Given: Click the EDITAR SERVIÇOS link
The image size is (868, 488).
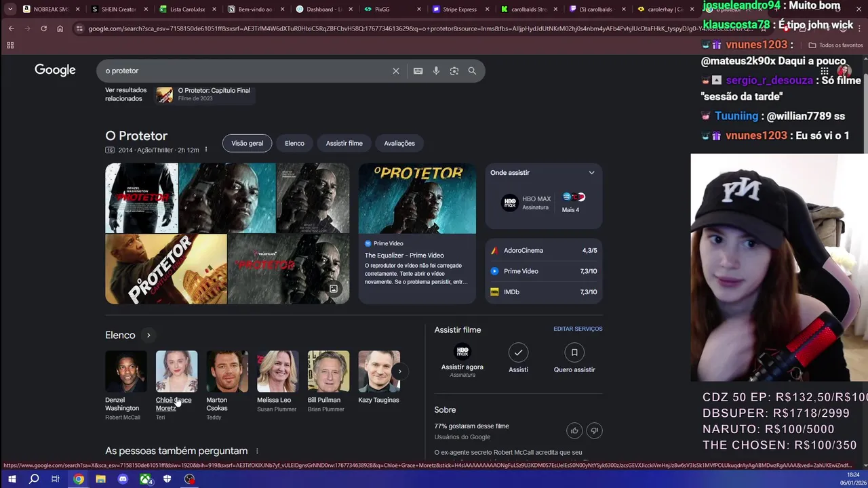Looking at the screenshot, I should (578, 329).
